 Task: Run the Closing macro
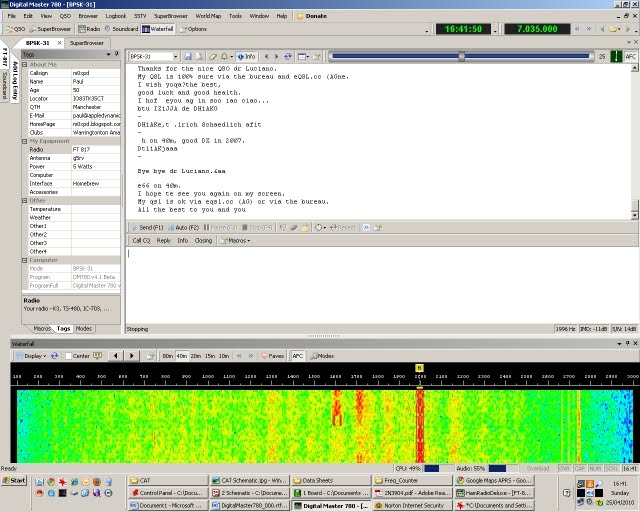coord(203,240)
